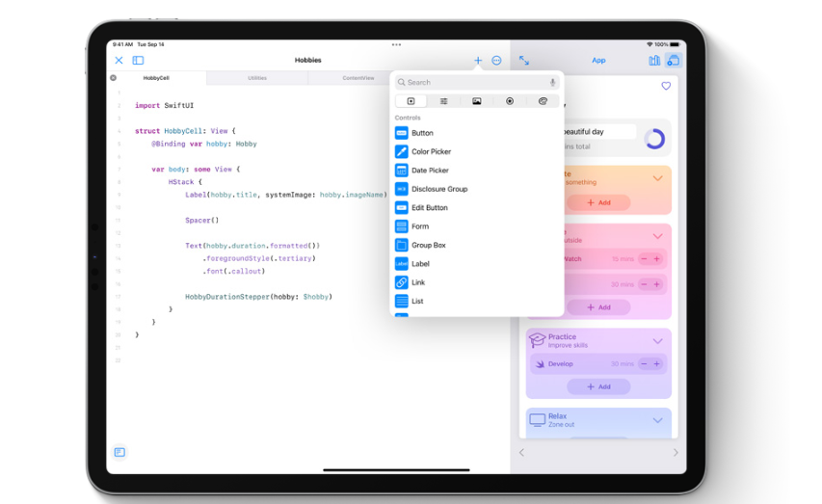Image resolution: width=822 pixels, height=504 pixels.
Task: Close the Hobbies project with the X icon
Action: pos(119,61)
